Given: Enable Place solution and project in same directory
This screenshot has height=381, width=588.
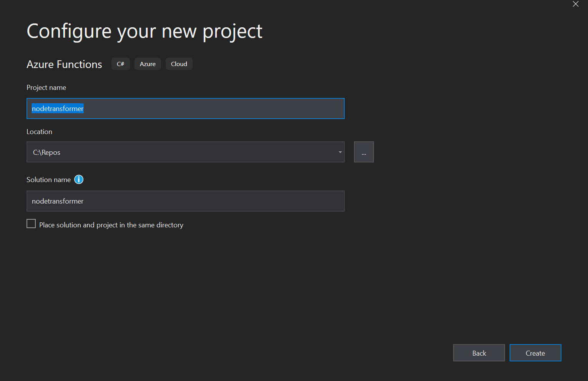Looking at the screenshot, I should click(x=31, y=224).
